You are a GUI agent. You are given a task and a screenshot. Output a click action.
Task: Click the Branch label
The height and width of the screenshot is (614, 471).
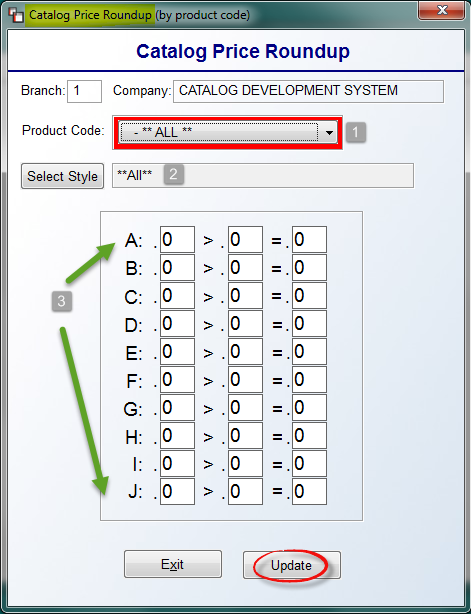click(43, 90)
